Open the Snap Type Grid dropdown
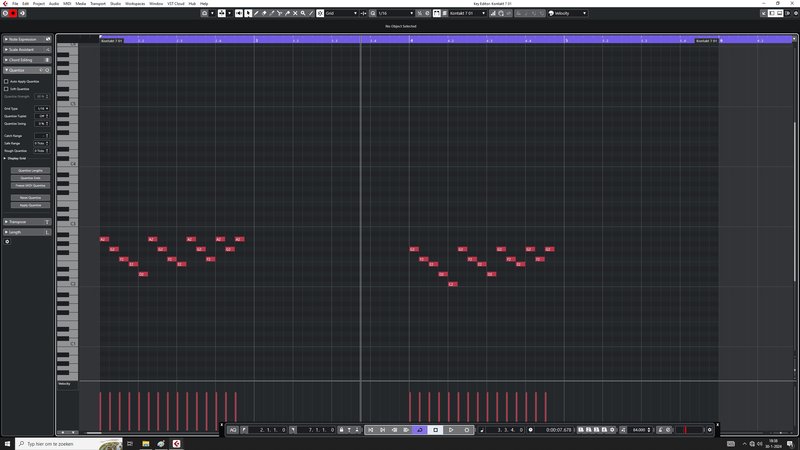800x450 pixels. [342, 13]
